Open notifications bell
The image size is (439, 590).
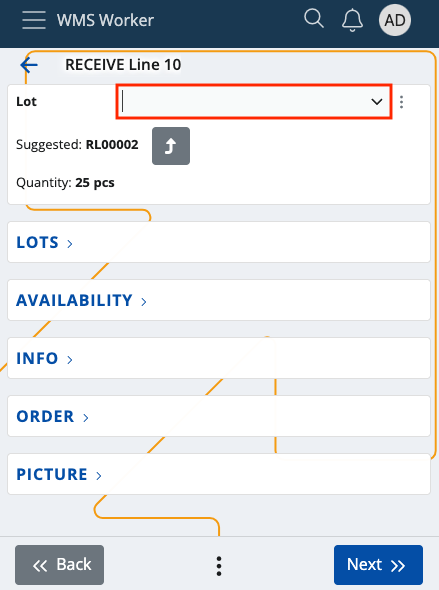(x=352, y=20)
